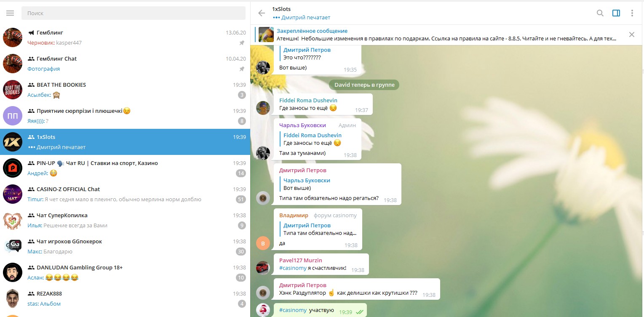The image size is (644, 317).
Task: Click unread badge 51 on CASINO-Z
Action: [x=241, y=199]
